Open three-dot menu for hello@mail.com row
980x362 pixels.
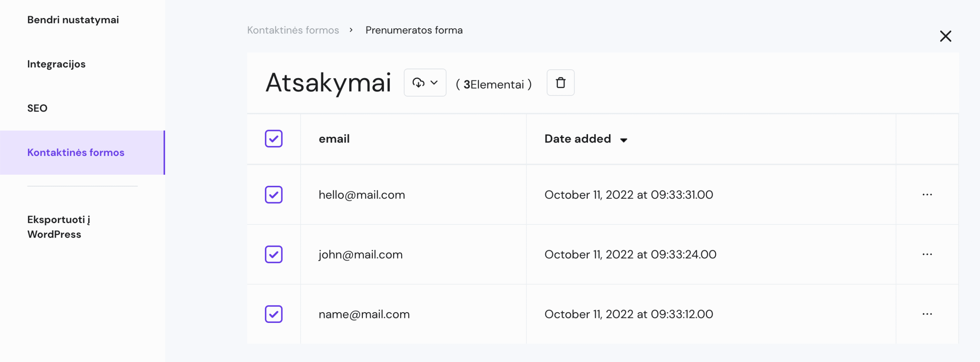click(927, 195)
